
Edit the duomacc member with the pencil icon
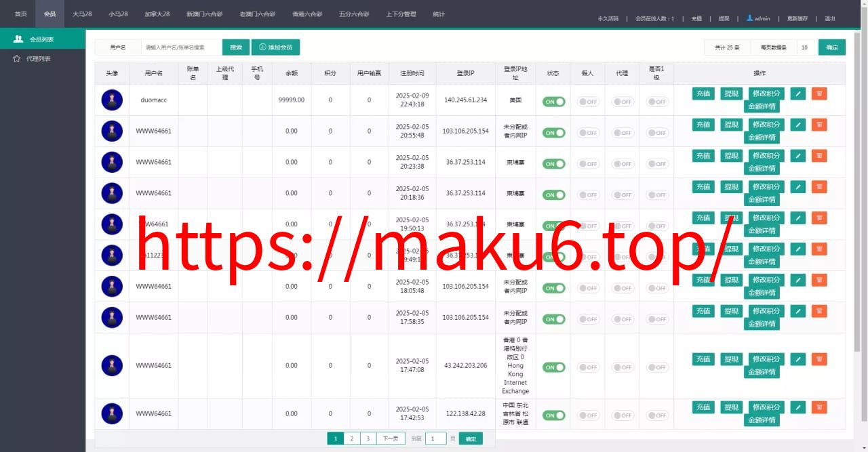coord(798,94)
